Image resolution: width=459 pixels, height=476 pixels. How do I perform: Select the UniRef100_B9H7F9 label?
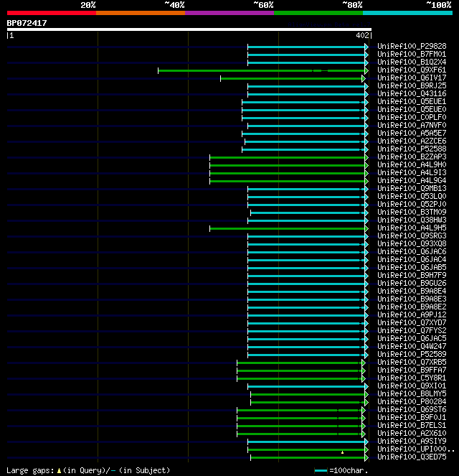412,275
